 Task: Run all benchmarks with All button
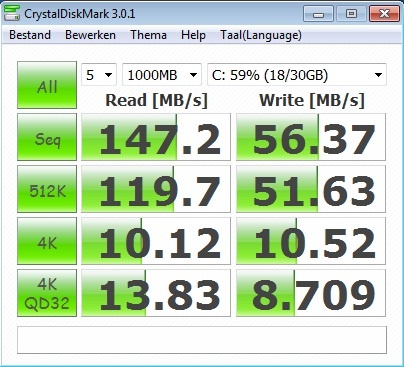[47, 85]
